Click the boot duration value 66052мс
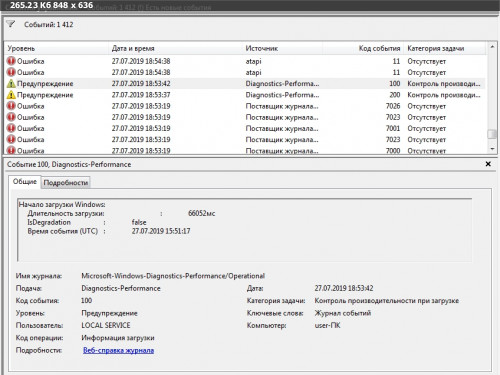 [x=202, y=213]
